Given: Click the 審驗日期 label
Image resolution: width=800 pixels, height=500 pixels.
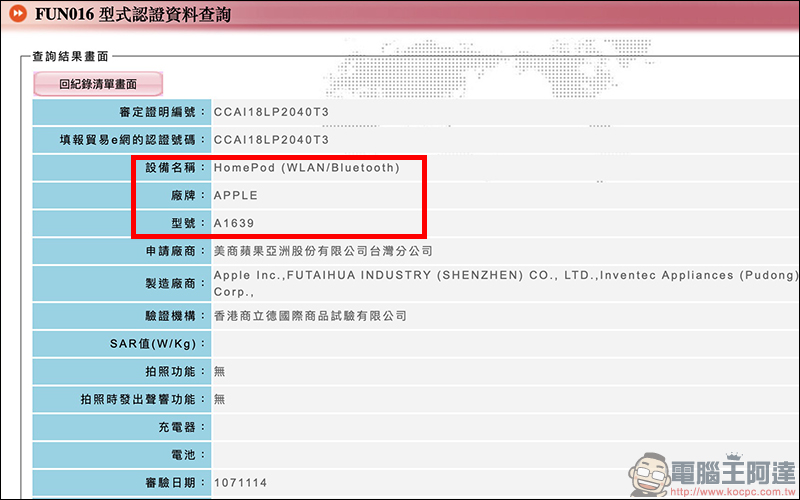Looking at the screenshot, I should (x=176, y=483).
